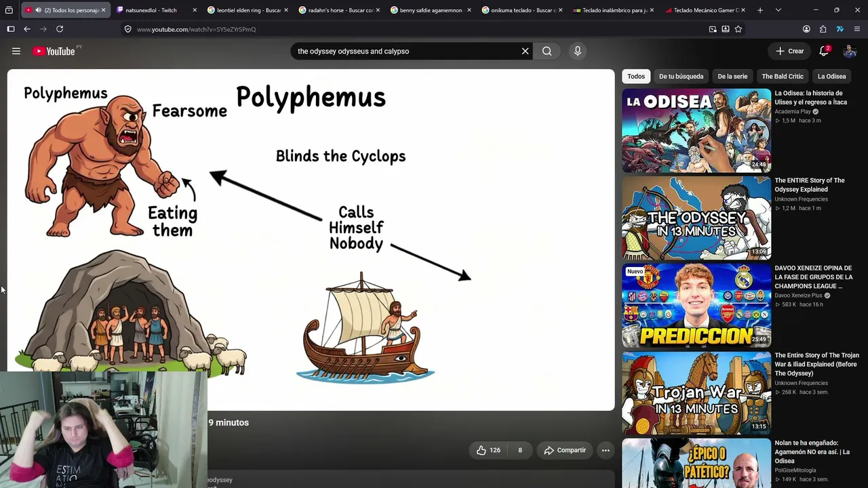Open the tab list workspace icon

point(9,10)
